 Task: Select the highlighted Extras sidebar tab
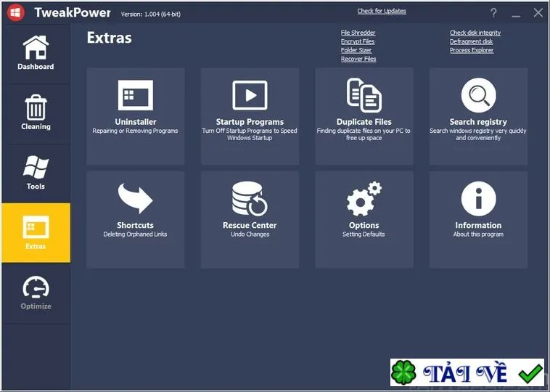point(36,232)
